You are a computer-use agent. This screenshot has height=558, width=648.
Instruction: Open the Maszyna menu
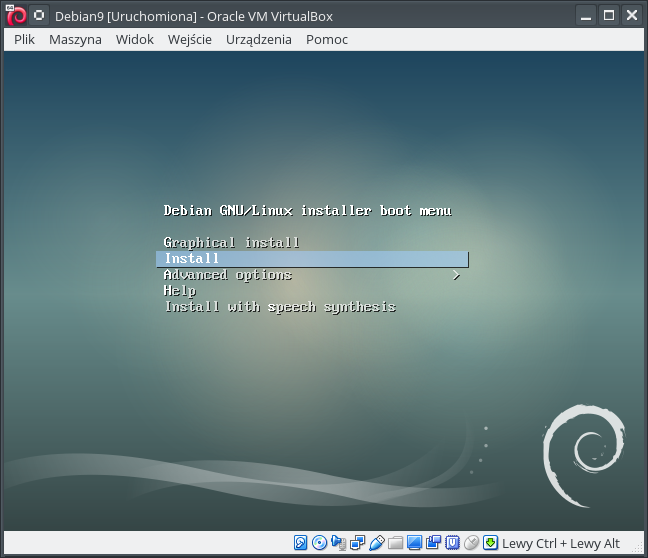[75, 39]
